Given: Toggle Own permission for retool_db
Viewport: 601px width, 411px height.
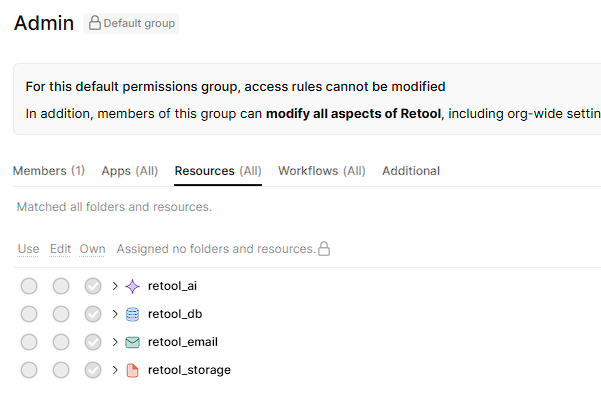Looking at the screenshot, I should (x=93, y=314).
